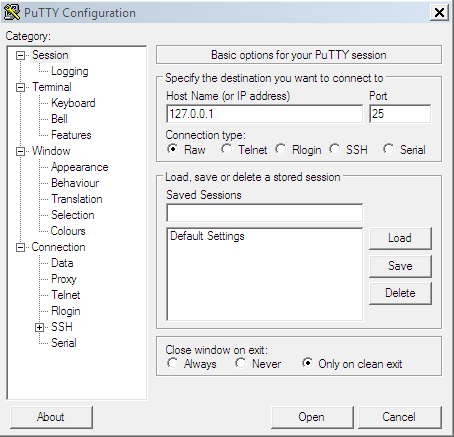Collapse the Connection tree node

[21, 247]
